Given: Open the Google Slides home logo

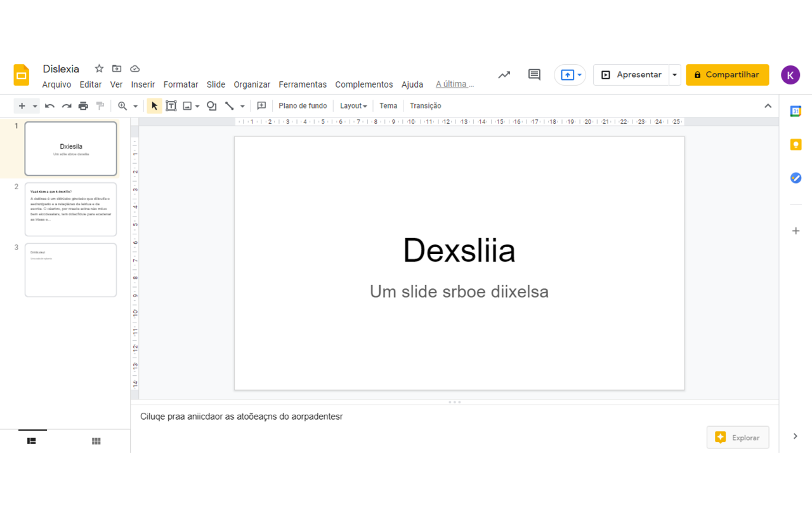Looking at the screenshot, I should click(22, 75).
